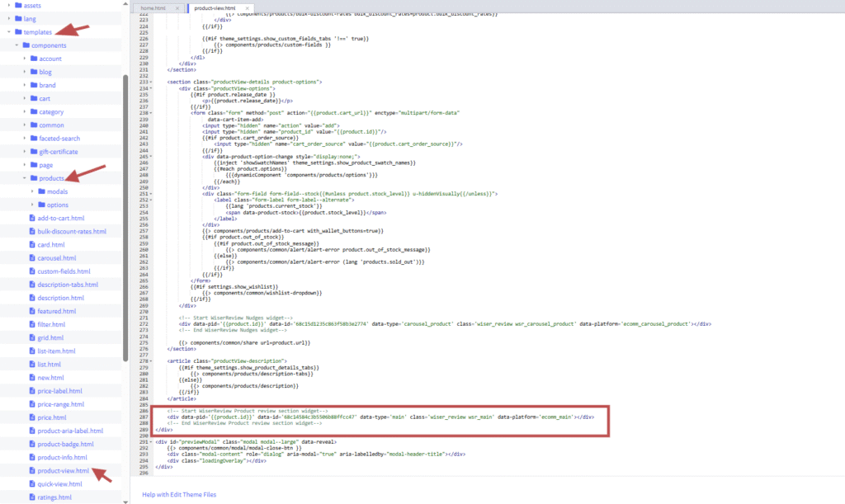Click the add-to-cart.html file icon

(x=31, y=218)
